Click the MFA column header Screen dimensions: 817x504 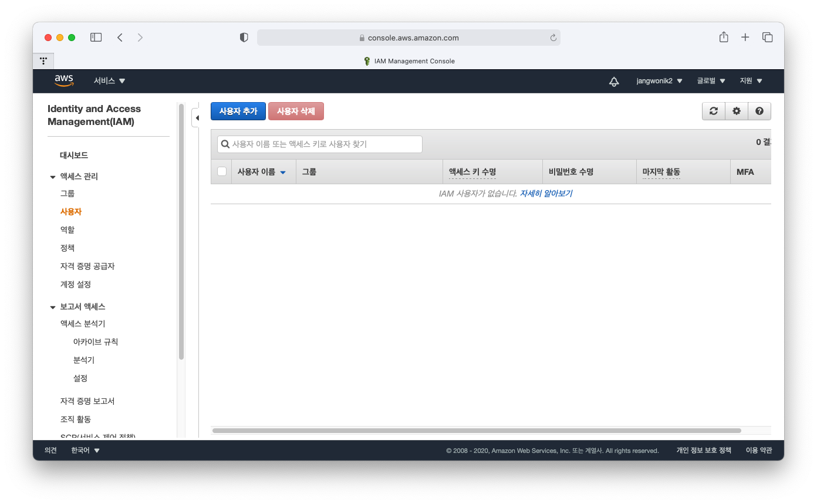[751, 172]
